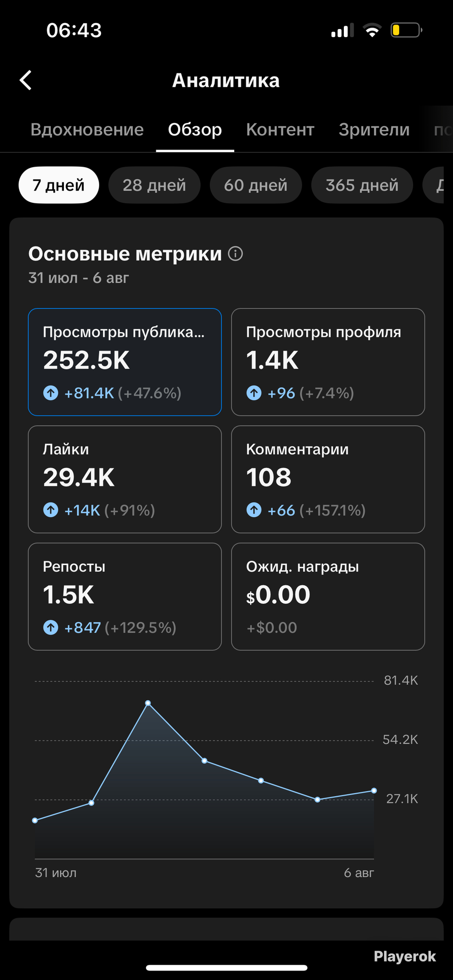
Task: Select the Ожид. награды metric card
Action: point(328,596)
